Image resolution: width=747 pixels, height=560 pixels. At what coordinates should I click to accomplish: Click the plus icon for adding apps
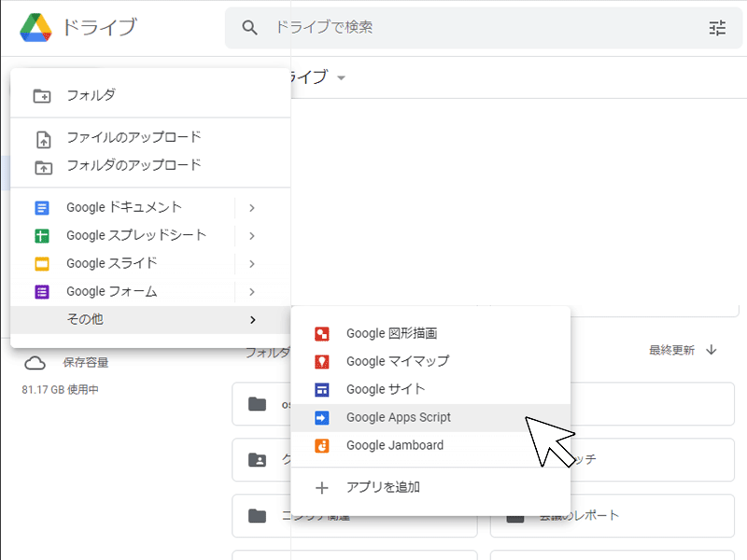click(x=322, y=487)
